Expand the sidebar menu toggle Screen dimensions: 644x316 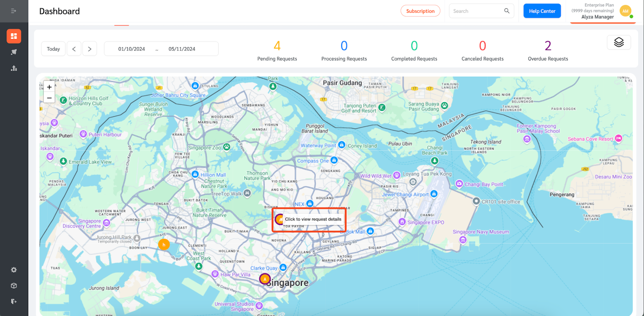(14, 11)
